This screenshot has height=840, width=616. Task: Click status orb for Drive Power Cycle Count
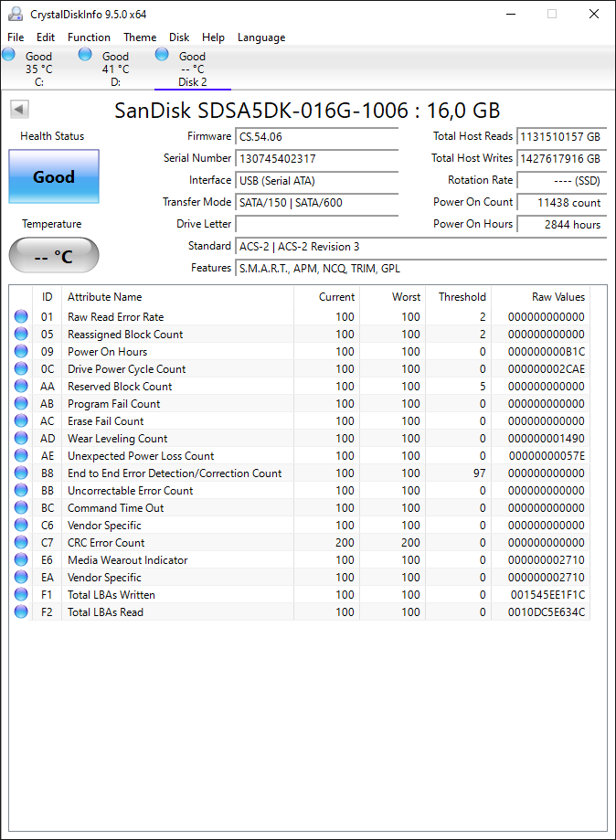coord(21,368)
